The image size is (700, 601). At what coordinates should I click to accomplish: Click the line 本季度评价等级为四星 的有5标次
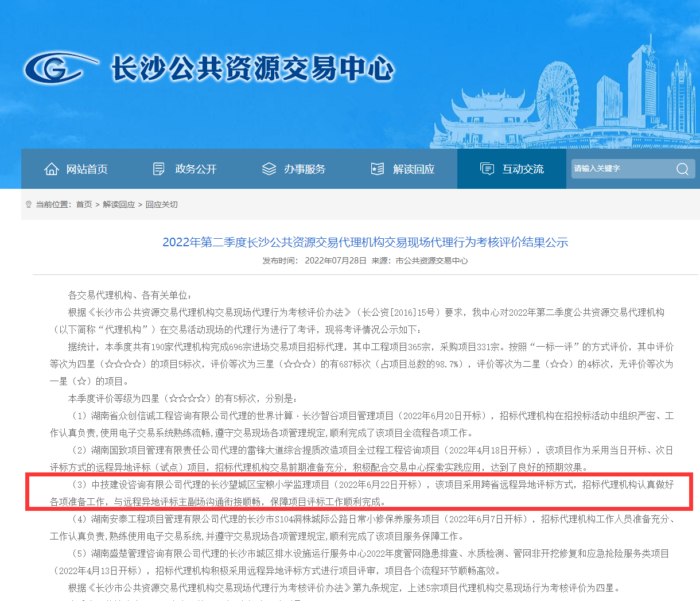coord(182,398)
